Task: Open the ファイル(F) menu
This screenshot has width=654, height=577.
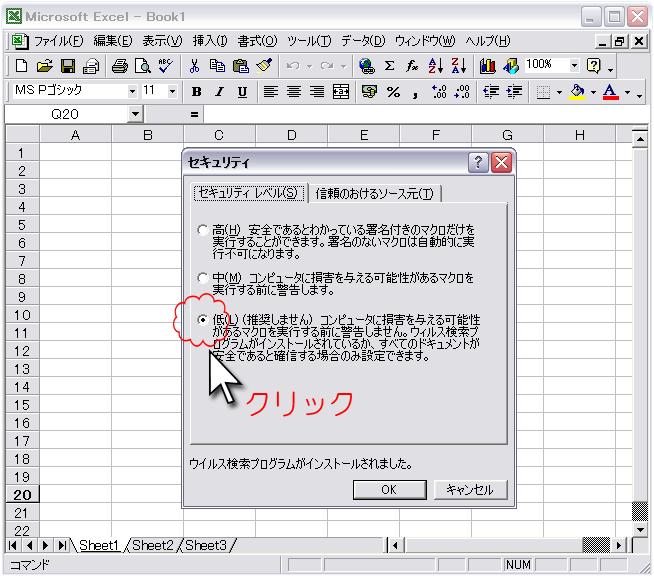Action: 59,41
